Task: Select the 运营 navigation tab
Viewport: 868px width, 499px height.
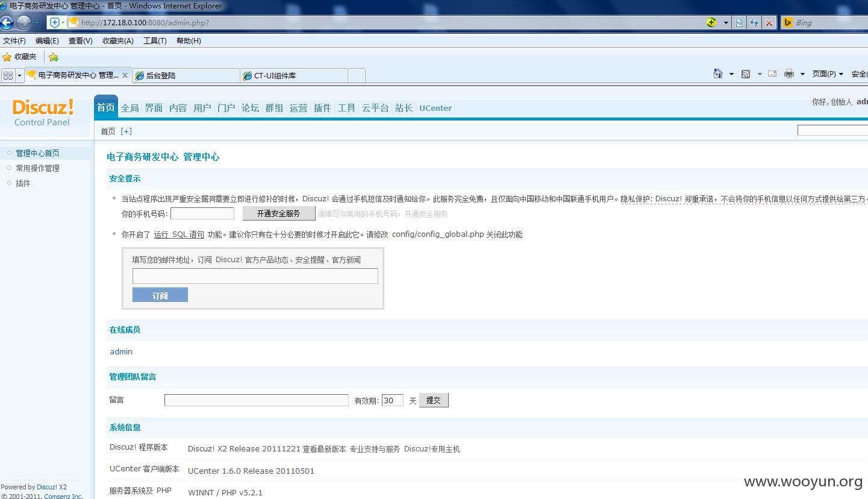Action: tap(299, 108)
